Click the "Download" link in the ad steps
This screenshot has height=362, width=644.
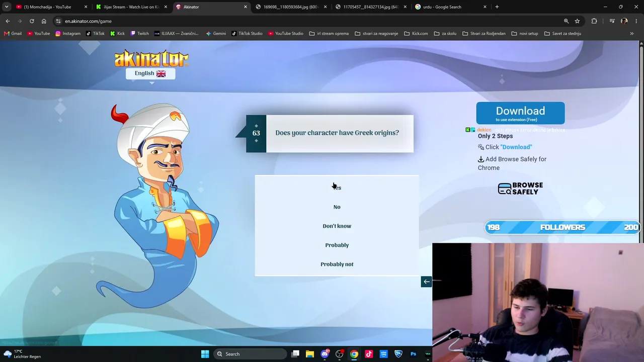[516, 147]
